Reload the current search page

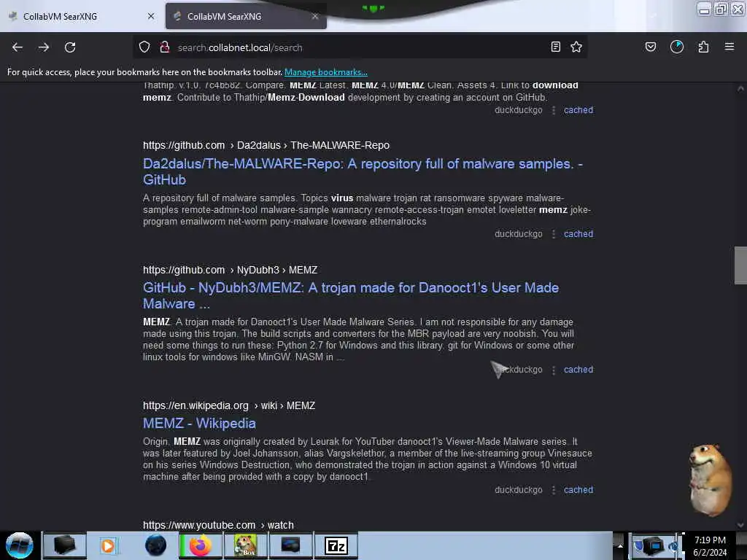(x=70, y=47)
